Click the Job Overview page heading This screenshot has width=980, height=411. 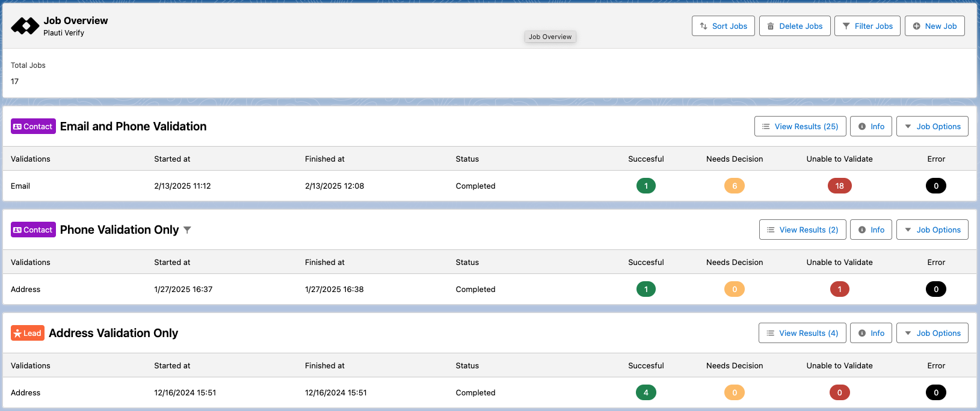point(76,20)
